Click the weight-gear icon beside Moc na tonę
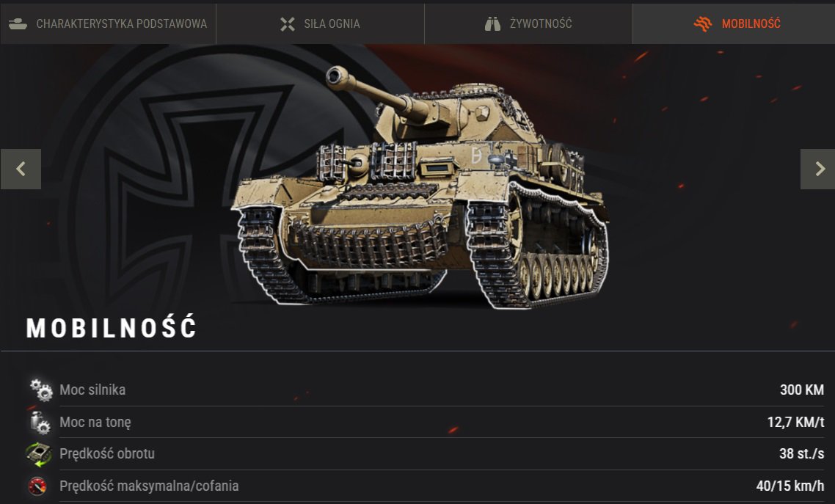 coord(40,423)
